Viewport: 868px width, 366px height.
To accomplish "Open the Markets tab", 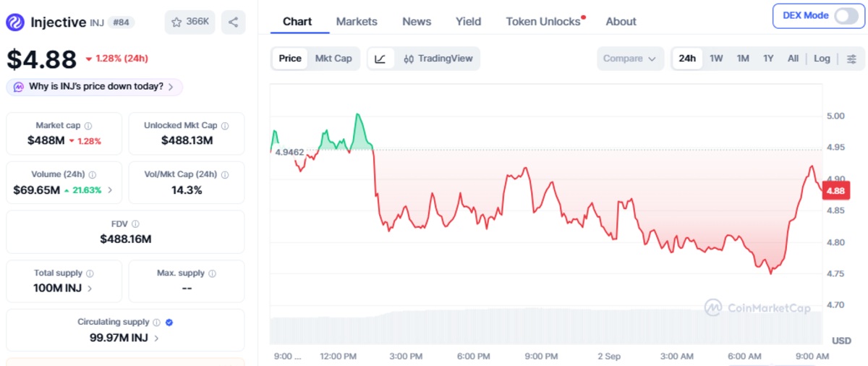I will tap(357, 21).
